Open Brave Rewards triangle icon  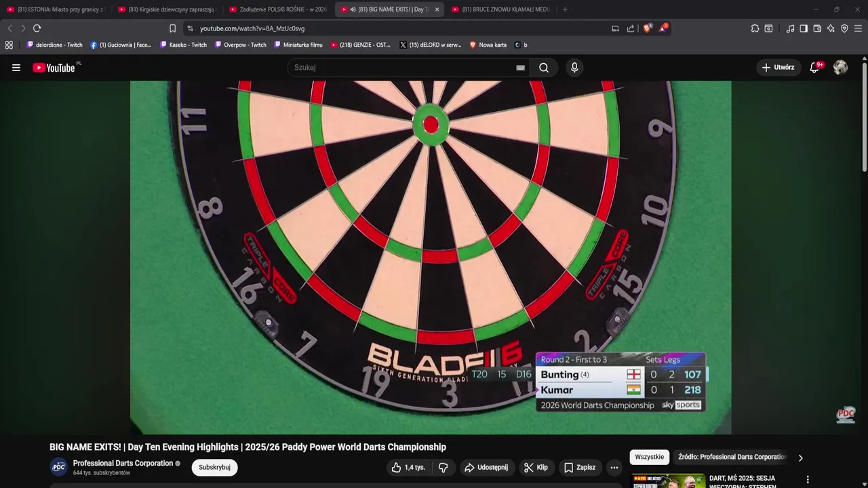point(663,28)
